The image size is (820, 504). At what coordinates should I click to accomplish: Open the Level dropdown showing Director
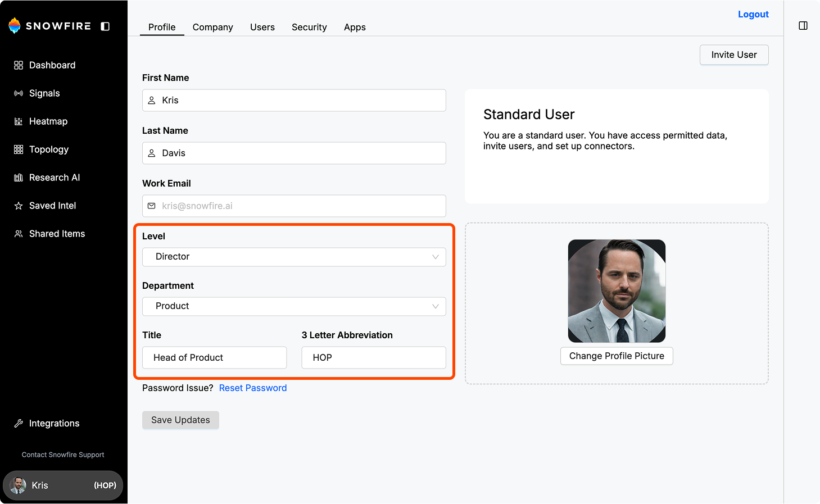click(294, 257)
